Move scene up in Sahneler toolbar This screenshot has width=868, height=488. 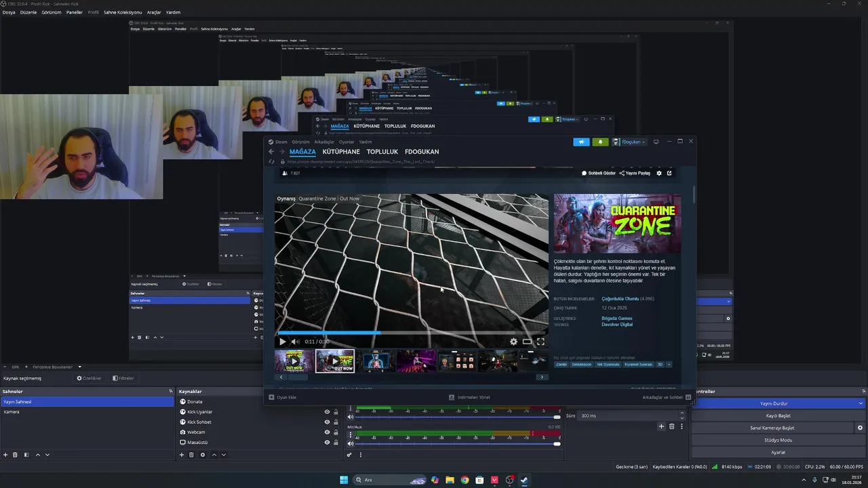pyautogui.click(x=38, y=455)
